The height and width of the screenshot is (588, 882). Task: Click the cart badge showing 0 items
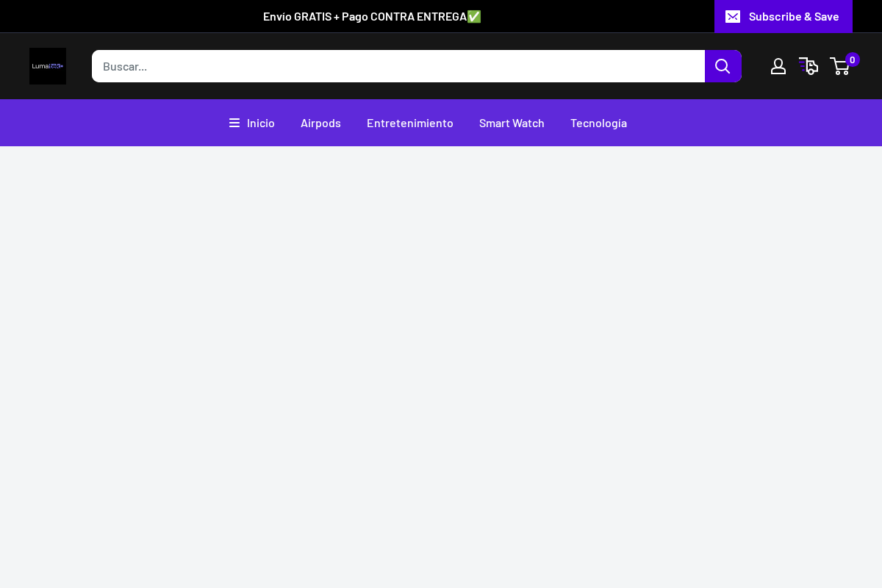[852, 60]
